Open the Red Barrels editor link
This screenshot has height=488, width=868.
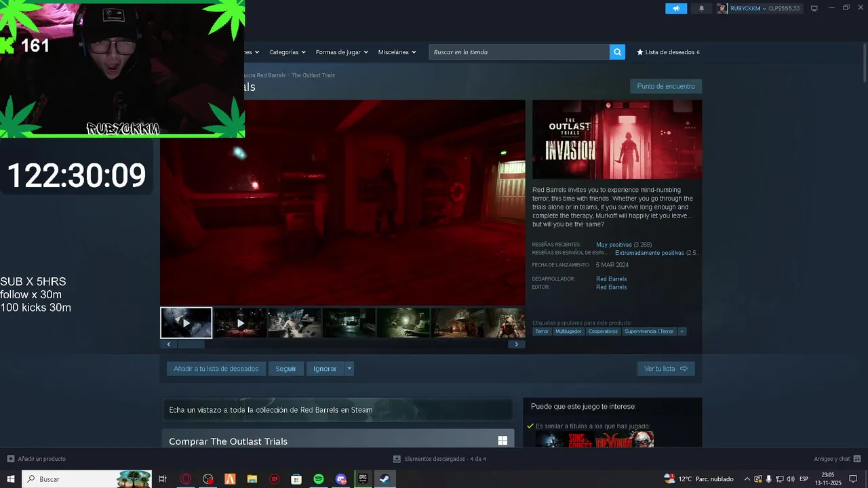point(611,287)
